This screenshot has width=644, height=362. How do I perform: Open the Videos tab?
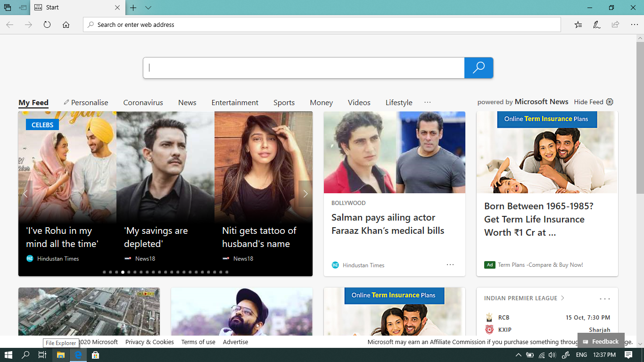(x=359, y=102)
